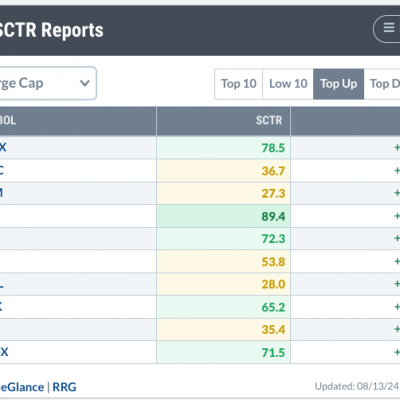Screen dimensions: 400x400
Task: Open the RRG link
Action: pyautogui.click(x=64, y=387)
